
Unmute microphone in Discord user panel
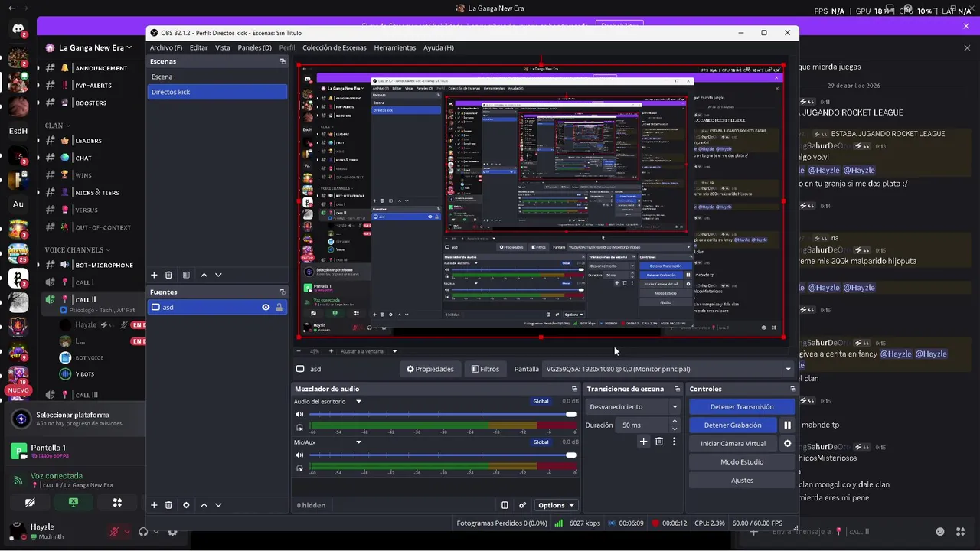coord(115,532)
